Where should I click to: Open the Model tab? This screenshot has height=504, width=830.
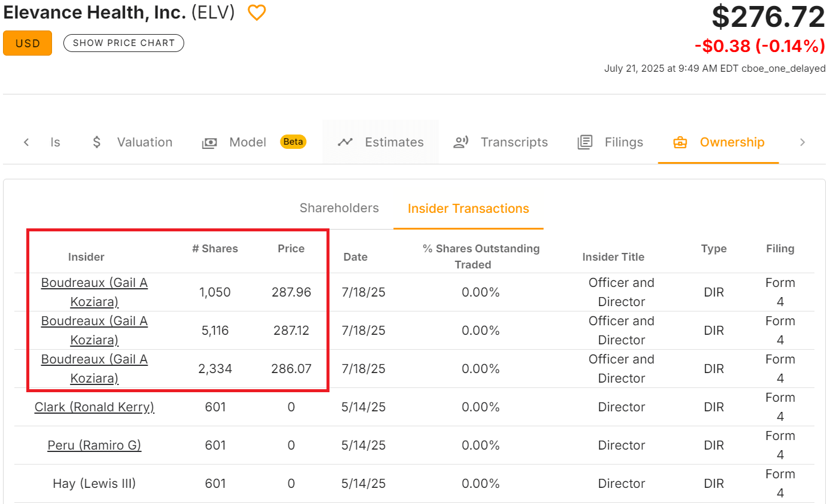pos(254,142)
